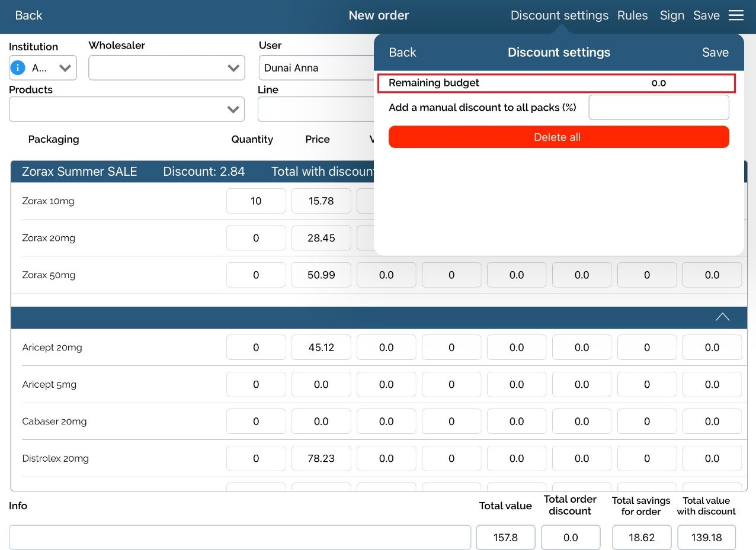Image resolution: width=756 pixels, height=550 pixels.
Task: Tap Sign in the top bar
Action: 672,15
